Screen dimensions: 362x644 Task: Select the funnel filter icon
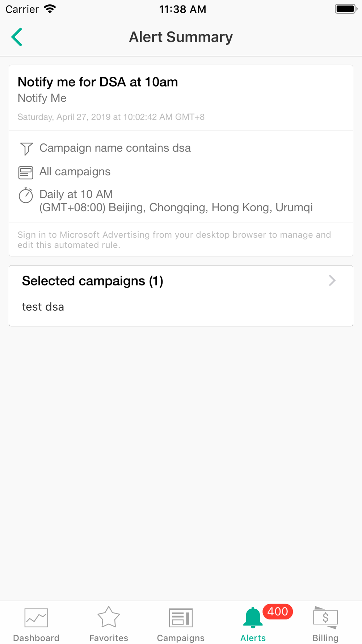[26, 149]
